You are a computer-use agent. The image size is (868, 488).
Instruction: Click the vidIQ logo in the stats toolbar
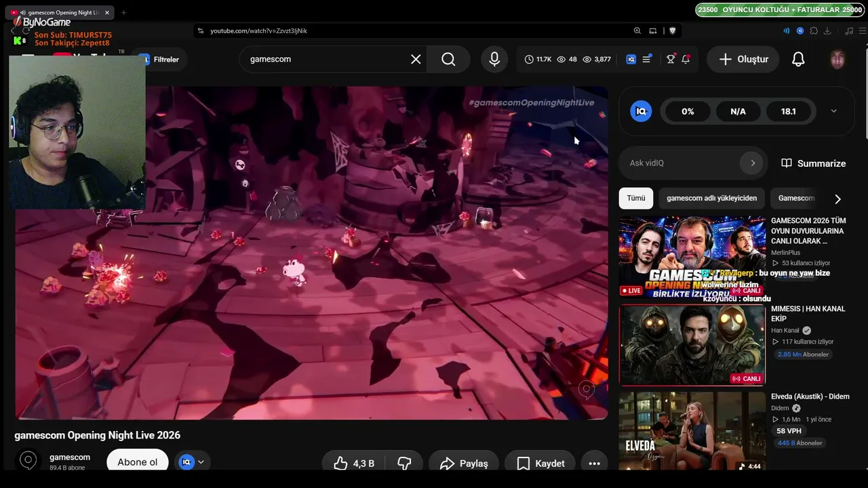[631, 60]
